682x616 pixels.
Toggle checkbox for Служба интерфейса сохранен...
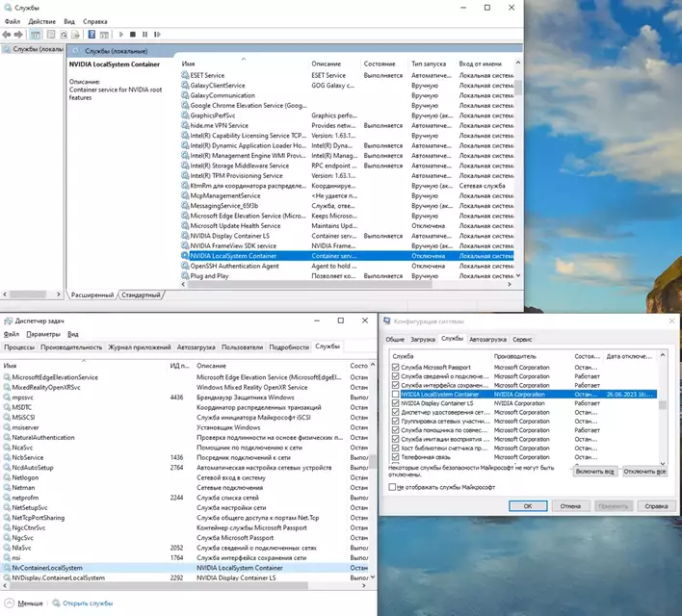(395, 385)
